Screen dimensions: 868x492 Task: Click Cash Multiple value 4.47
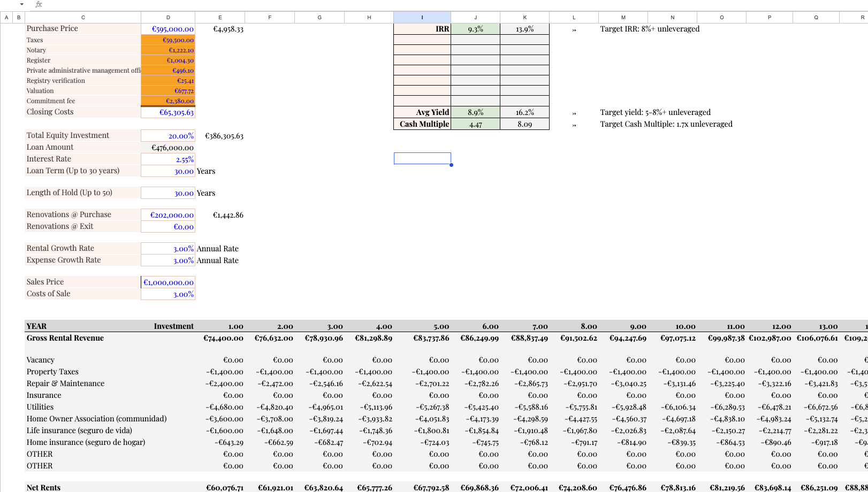click(476, 124)
